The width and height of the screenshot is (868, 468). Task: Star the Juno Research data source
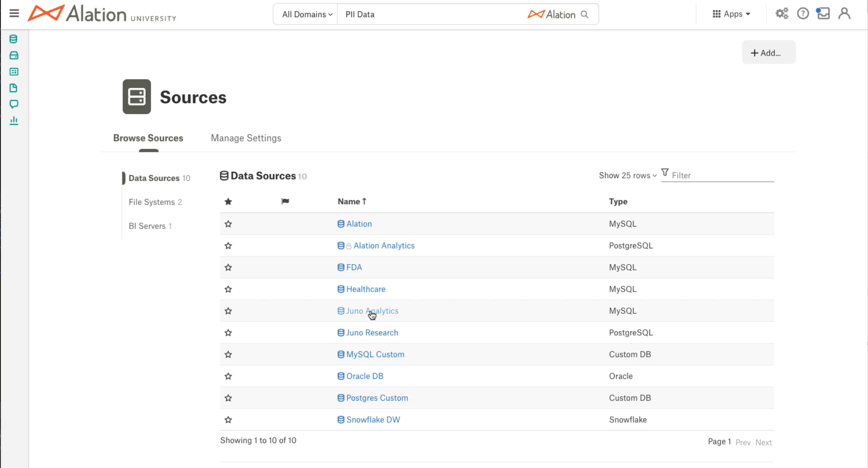pos(228,333)
